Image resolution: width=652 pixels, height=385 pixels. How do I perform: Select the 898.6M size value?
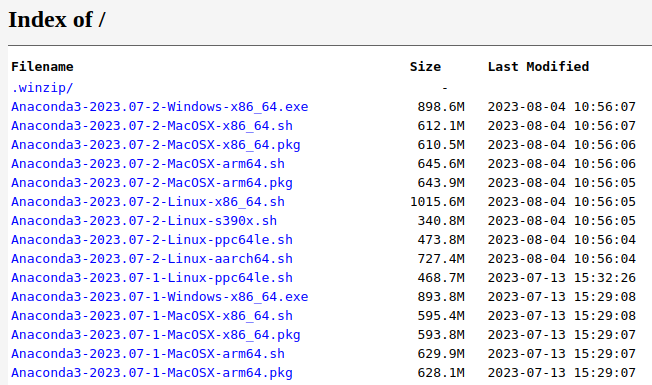(x=441, y=107)
